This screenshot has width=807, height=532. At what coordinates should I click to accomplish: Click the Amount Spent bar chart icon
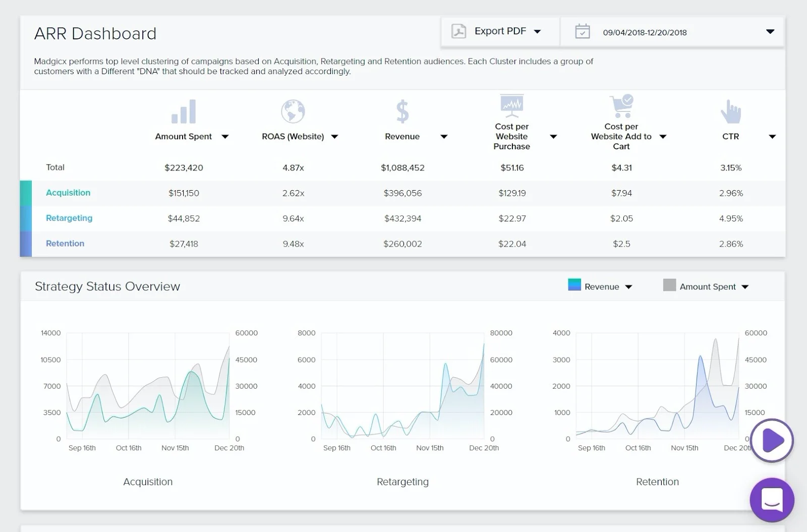coord(184,111)
